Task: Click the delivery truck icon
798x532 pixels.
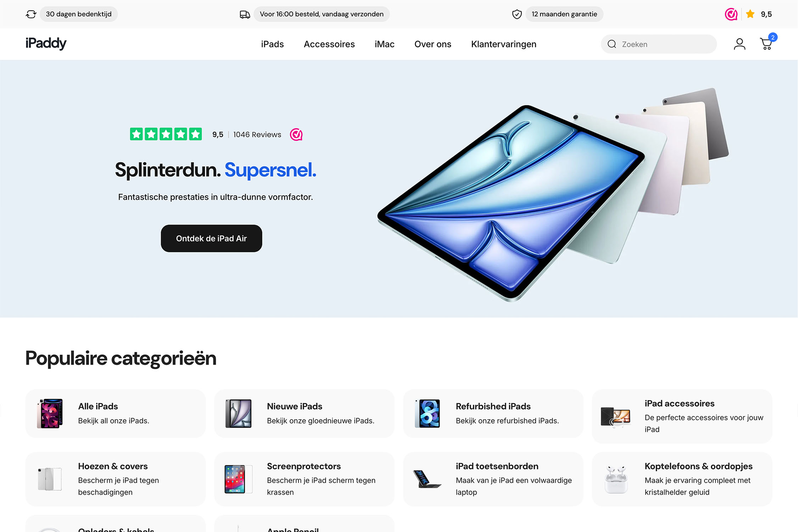Action: (x=245, y=15)
